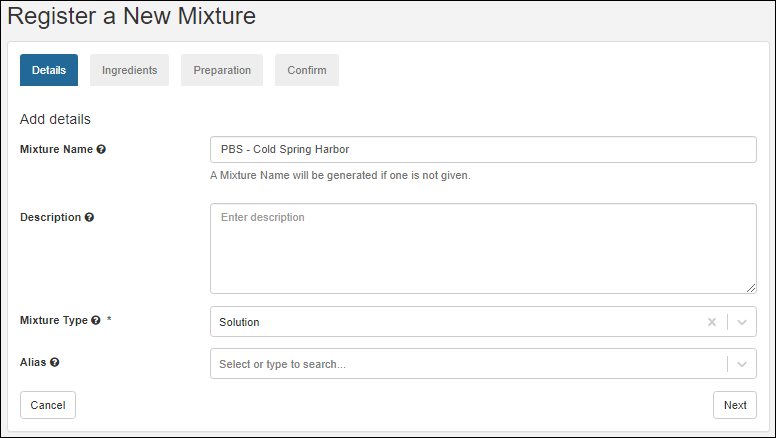The width and height of the screenshot is (776, 438).
Task: Click the help icon next to Description
Action: (x=89, y=218)
